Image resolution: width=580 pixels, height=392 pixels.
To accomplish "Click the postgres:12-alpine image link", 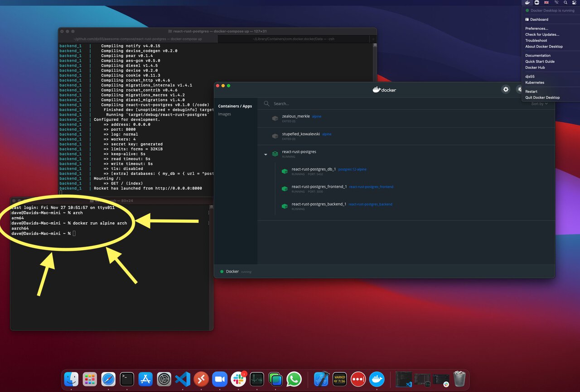I will click(352, 169).
